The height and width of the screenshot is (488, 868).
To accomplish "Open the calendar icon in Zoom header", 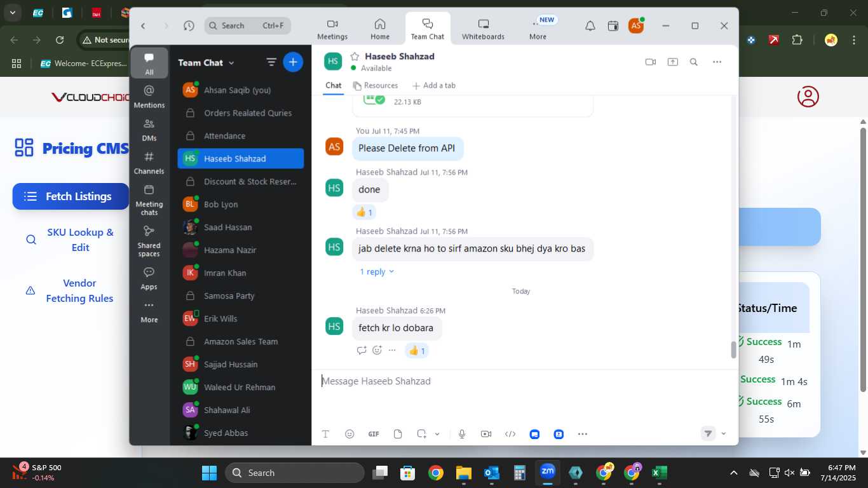I will point(613,26).
